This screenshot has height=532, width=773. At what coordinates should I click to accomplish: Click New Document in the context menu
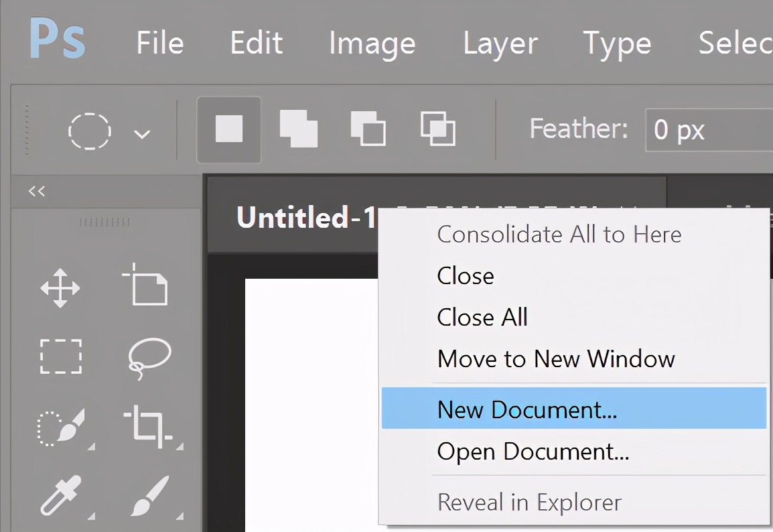pos(526,408)
